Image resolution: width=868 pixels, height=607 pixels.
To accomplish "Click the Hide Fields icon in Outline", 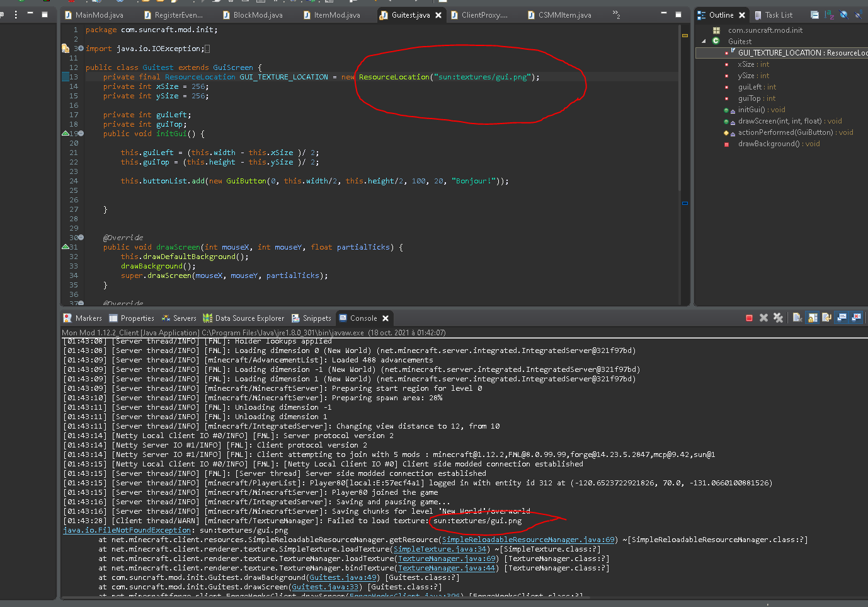I will pos(843,15).
